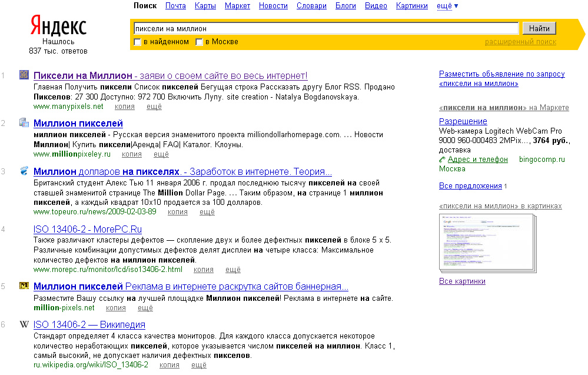Click the Яндекс logo
The width and height of the screenshot is (588, 375).
click(58, 25)
